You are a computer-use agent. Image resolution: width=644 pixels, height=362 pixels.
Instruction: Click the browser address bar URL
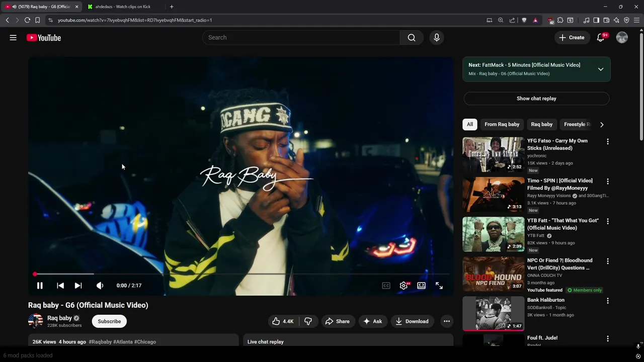point(134,20)
